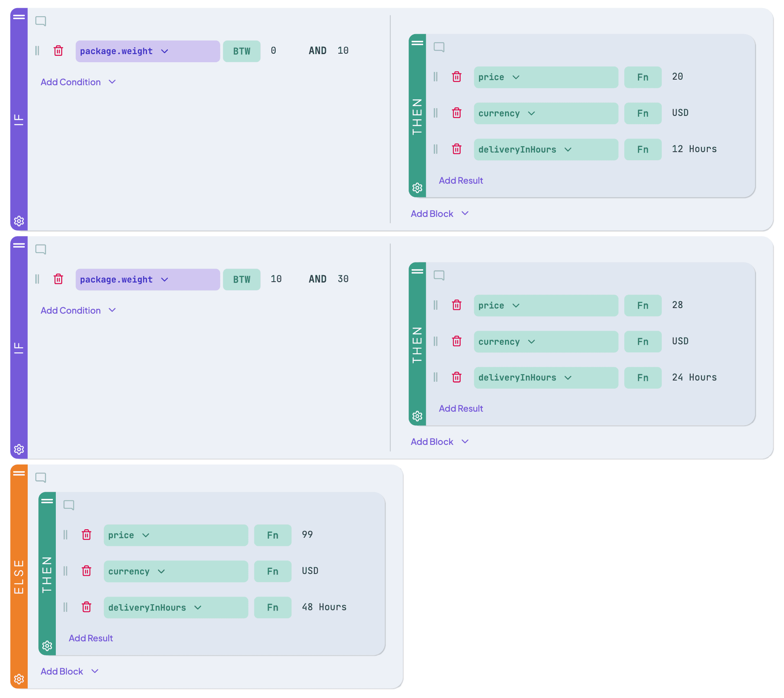
Task: Toggle Fn for price 28 result
Action: [x=643, y=306]
